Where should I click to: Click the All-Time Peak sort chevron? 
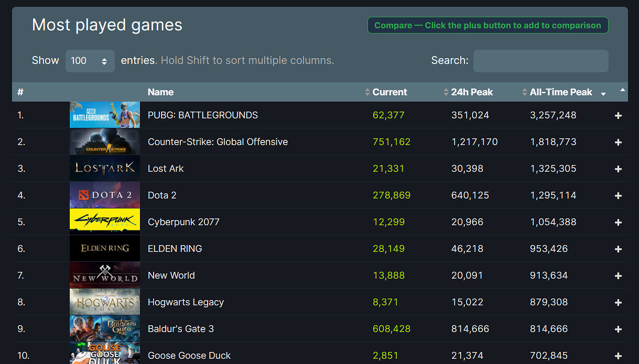click(525, 92)
